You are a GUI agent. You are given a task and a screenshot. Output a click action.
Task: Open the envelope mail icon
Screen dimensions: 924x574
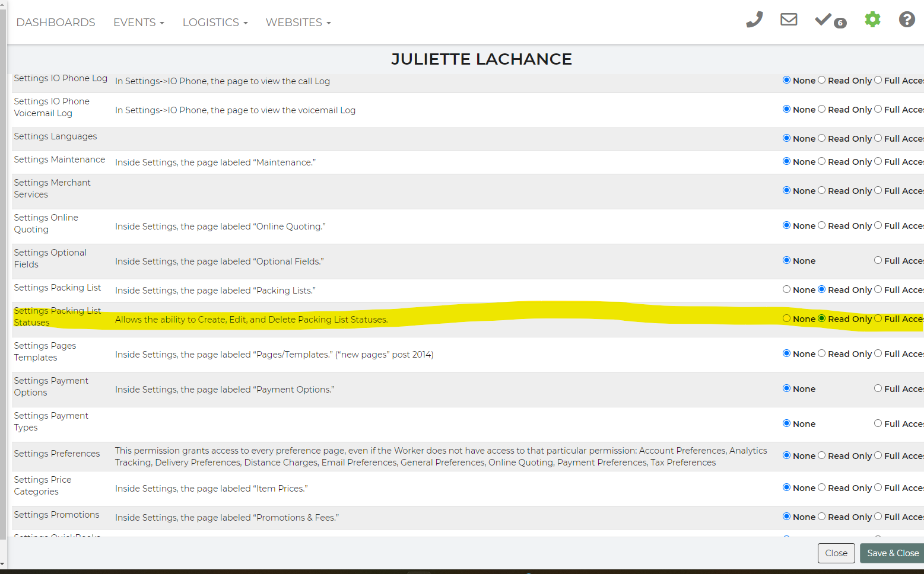pos(788,20)
